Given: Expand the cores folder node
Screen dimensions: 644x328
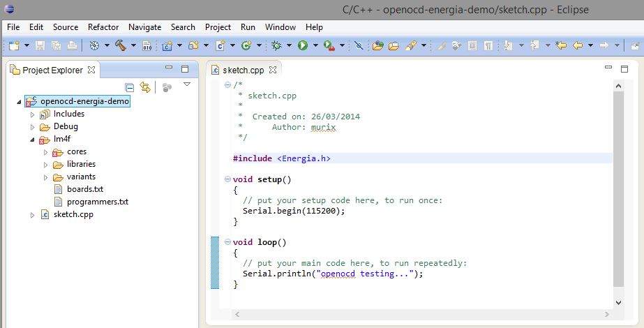Looking at the screenshot, I should tap(45, 153).
